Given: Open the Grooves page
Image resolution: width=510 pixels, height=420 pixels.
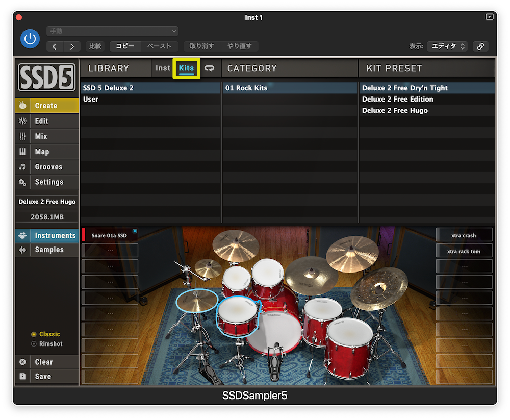Looking at the screenshot, I should point(48,167).
